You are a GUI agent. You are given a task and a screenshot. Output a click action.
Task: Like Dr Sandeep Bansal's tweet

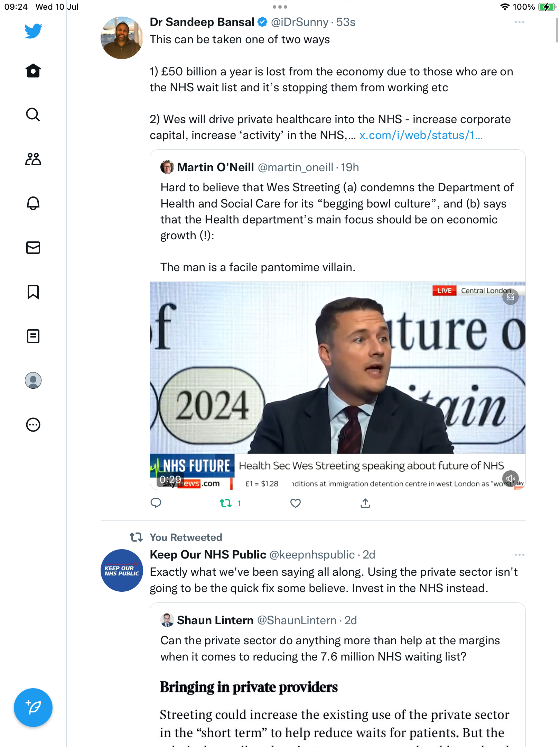295,503
